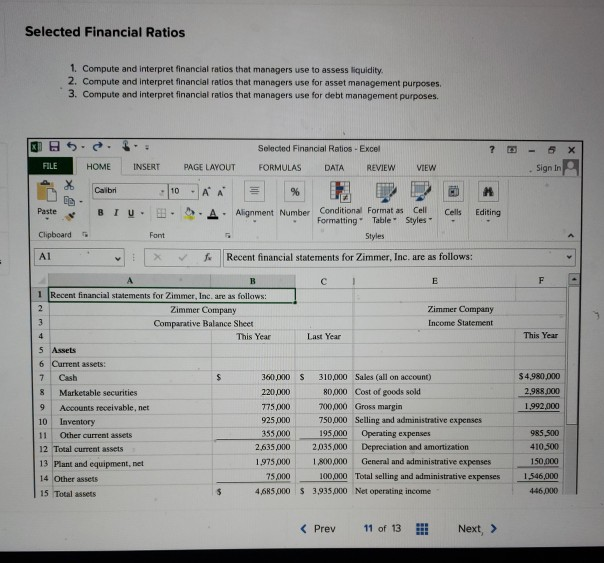Select the cell containing 4,685,000

(x=253, y=491)
